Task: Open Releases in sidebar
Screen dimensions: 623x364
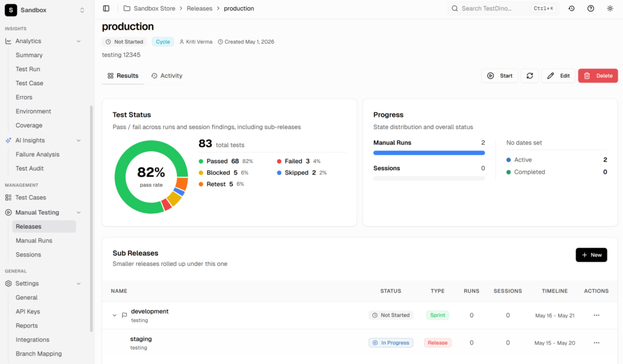Action: [44, 226]
